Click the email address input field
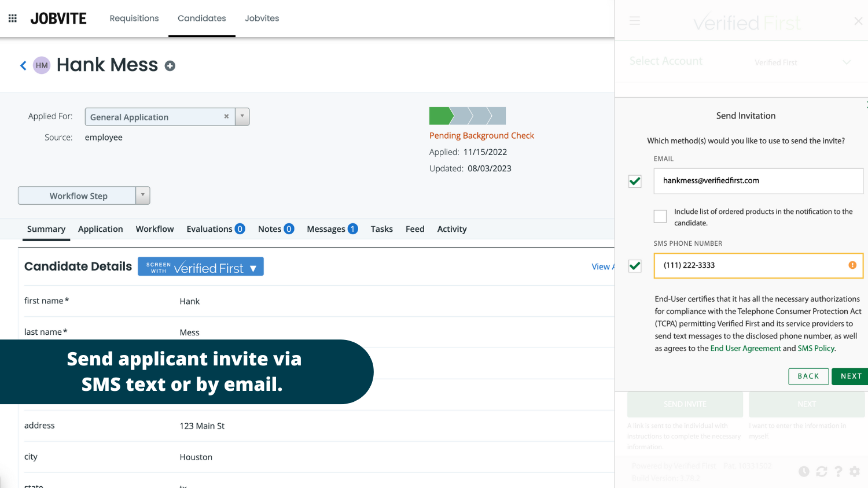The image size is (868, 488). click(x=758, y=181)
